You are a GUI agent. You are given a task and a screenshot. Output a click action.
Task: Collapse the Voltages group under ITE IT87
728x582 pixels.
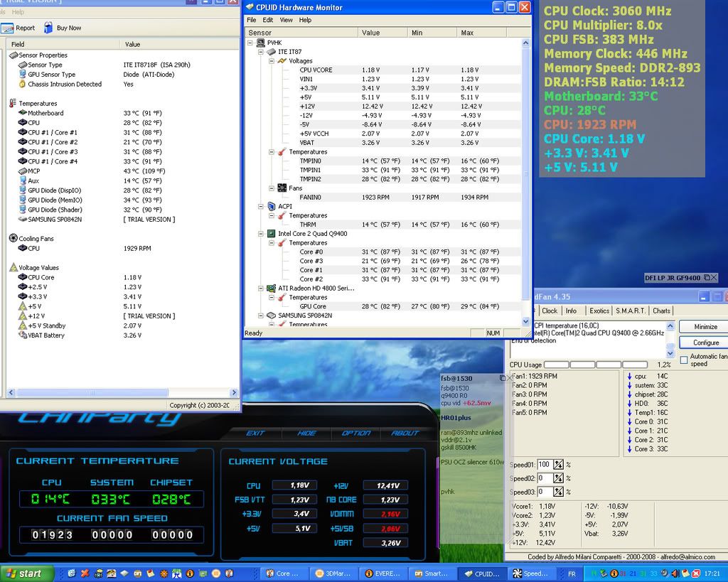pos(270,61)
